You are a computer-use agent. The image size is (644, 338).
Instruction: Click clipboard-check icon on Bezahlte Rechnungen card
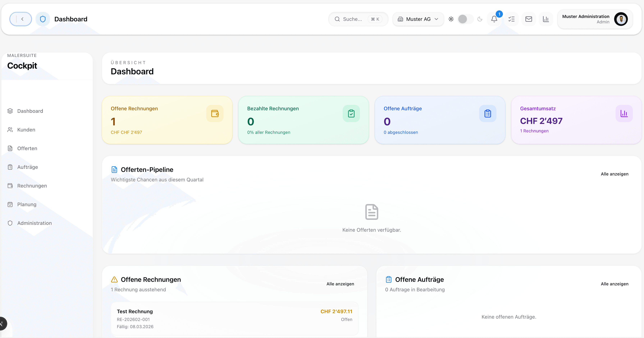click(x=351, y=114)
